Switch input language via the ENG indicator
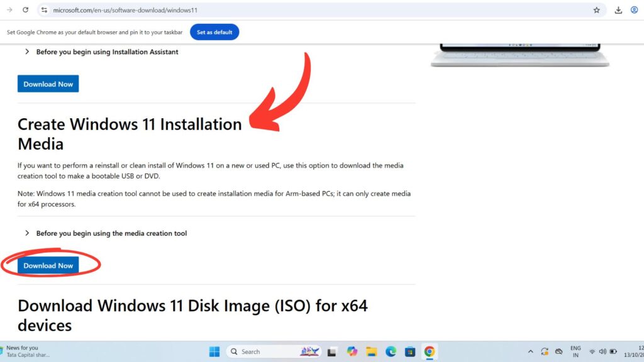Viewport: 644px width, 362px height. click(x=575, y=351)
